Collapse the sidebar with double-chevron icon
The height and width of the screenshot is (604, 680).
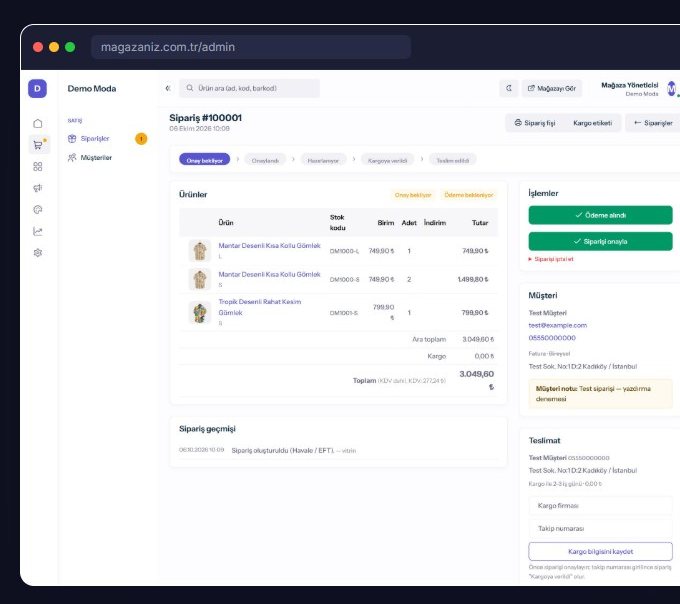[x=168, y=88]
